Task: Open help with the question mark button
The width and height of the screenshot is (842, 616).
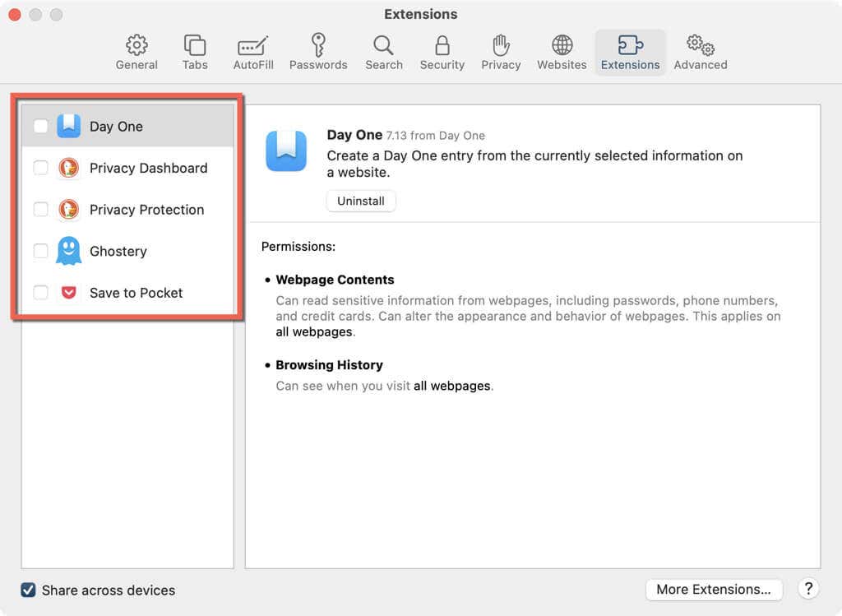Action: (808, 589)
